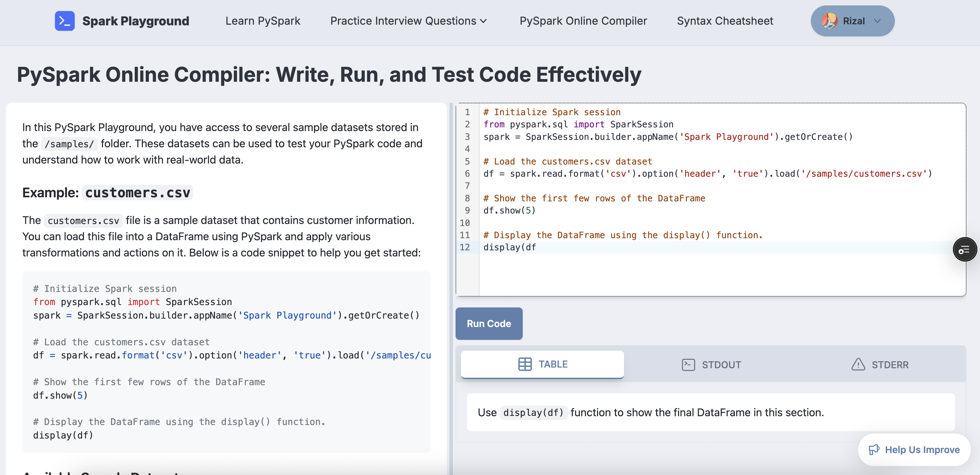The image size is (980, 475).
Task: Switch to the STDERR output tab
Action: (880, 365)
